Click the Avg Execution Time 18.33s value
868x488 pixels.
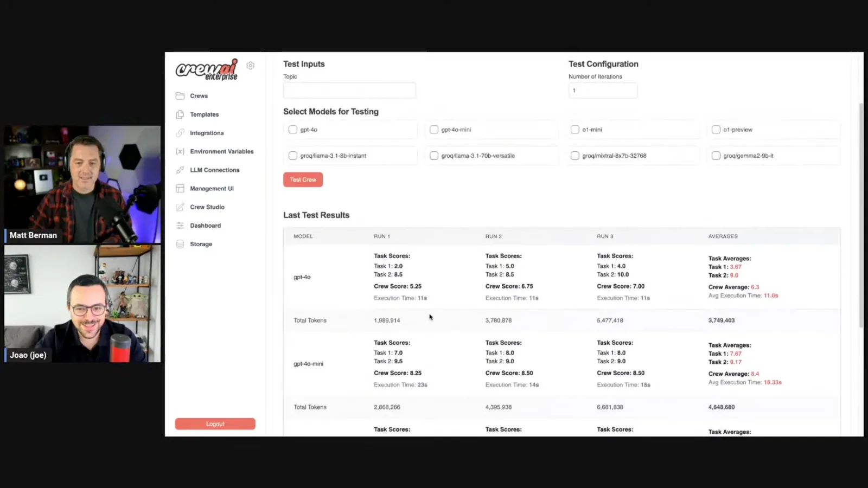773,382
